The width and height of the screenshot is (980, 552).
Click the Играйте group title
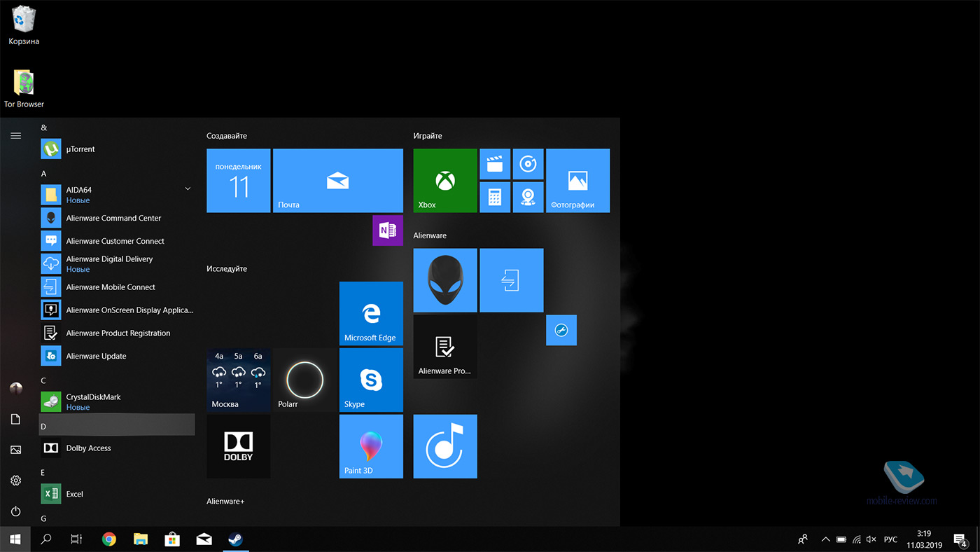pos(428,136)
